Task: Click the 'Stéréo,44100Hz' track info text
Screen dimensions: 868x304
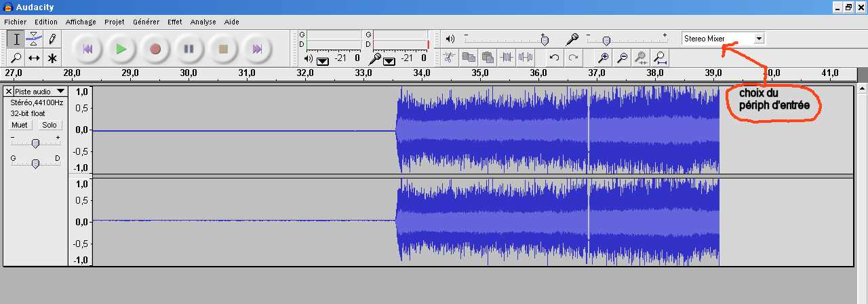Action: (x=37, y=102)
